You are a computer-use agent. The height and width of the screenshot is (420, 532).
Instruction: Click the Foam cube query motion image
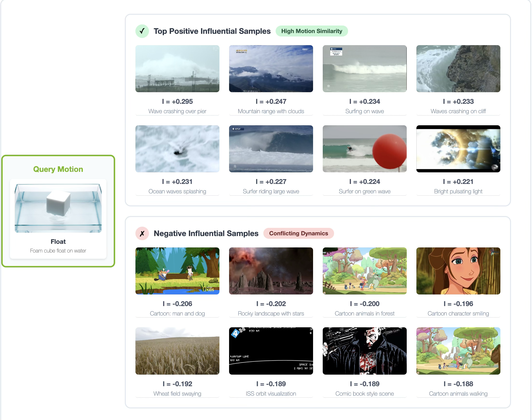coord(58,208)
